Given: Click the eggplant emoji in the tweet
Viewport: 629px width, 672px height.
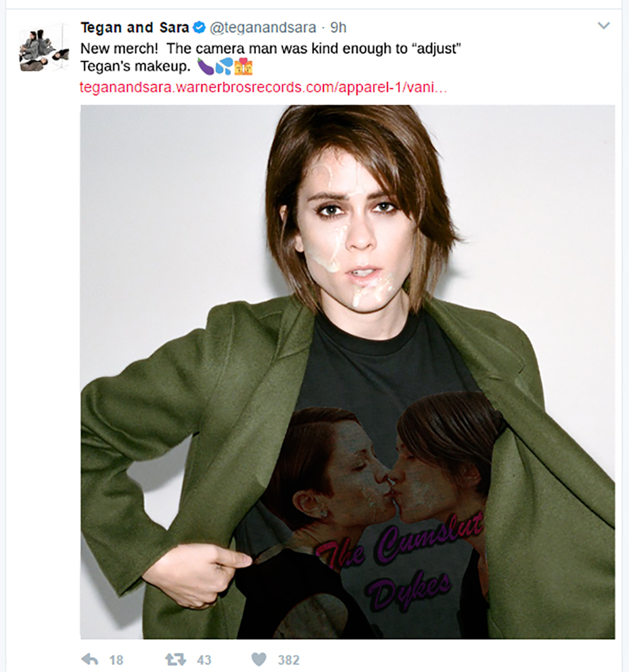Looking at the screenshot, I should [206, 66].
